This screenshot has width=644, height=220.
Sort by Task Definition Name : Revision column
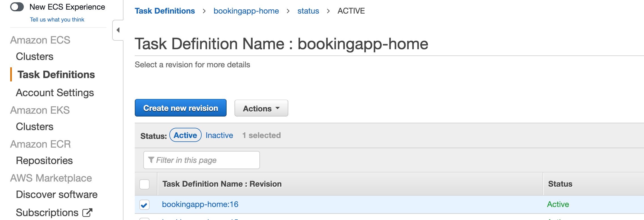[222, 184]
